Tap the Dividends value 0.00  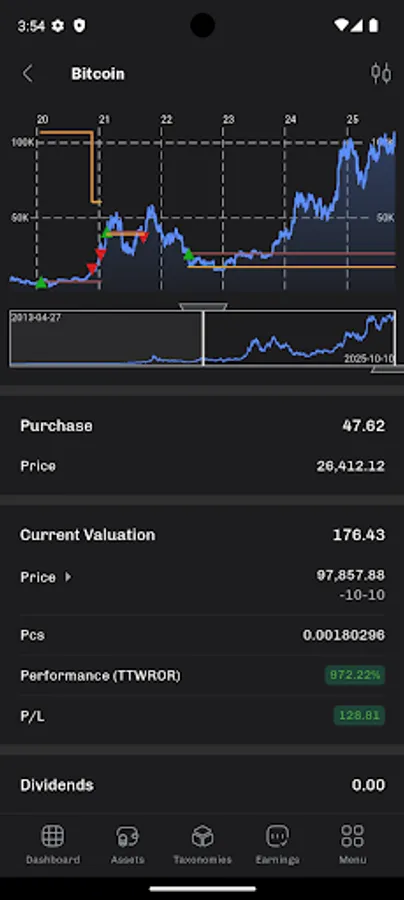point(368,785)
